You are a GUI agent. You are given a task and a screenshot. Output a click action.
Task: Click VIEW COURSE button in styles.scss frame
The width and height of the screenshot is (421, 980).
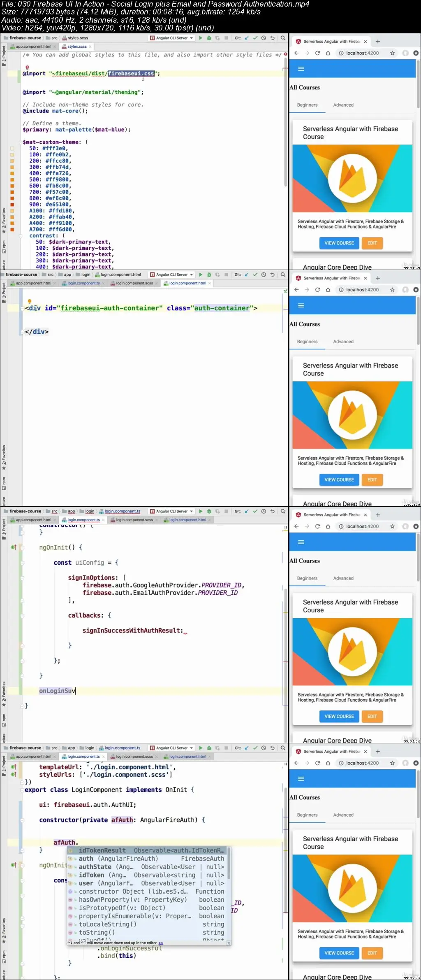pyautogui.click(x=339, y=243)
